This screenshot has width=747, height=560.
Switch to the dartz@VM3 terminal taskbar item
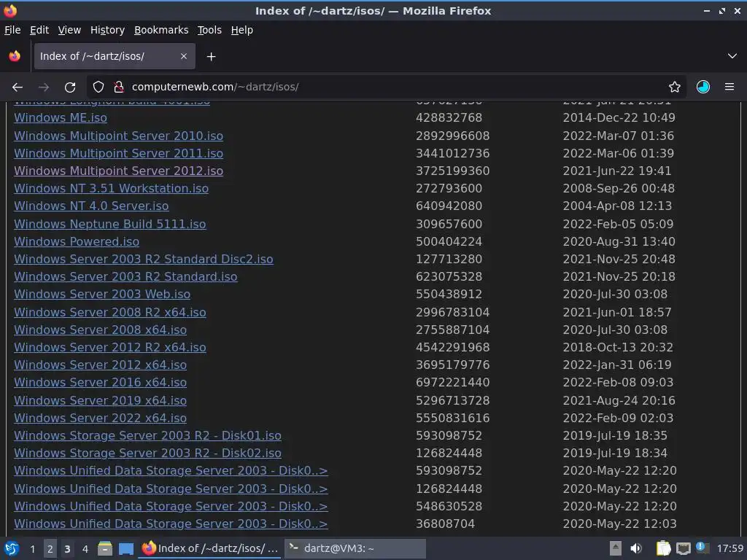355,548
